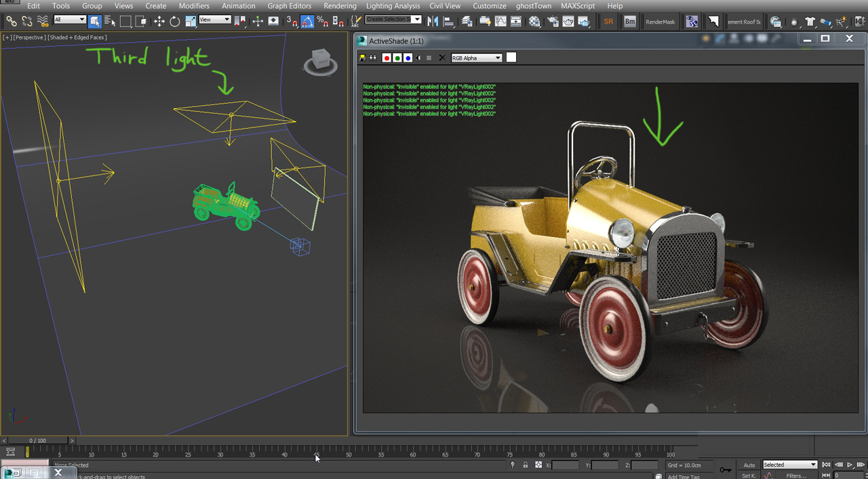This screenshot has width=868, height=479.
Task: Select the Select and Move tool
Action: pyautogui.click(x=159, y=22)
